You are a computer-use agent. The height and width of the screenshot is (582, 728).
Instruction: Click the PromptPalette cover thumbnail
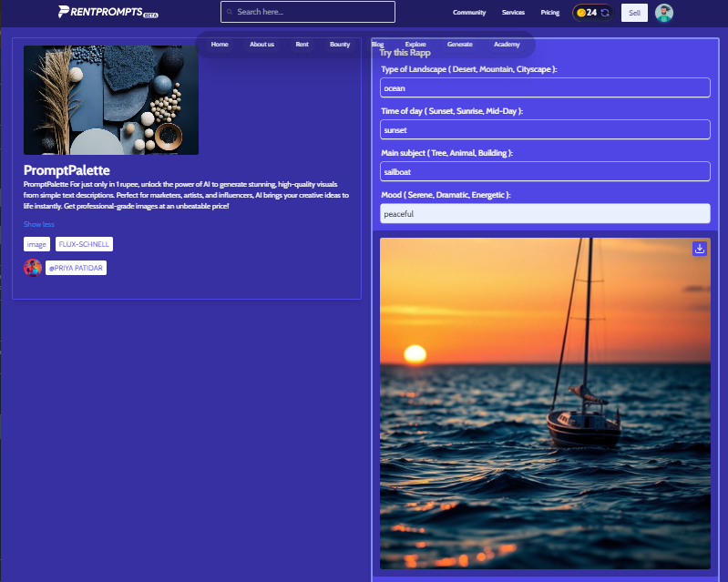111,100
